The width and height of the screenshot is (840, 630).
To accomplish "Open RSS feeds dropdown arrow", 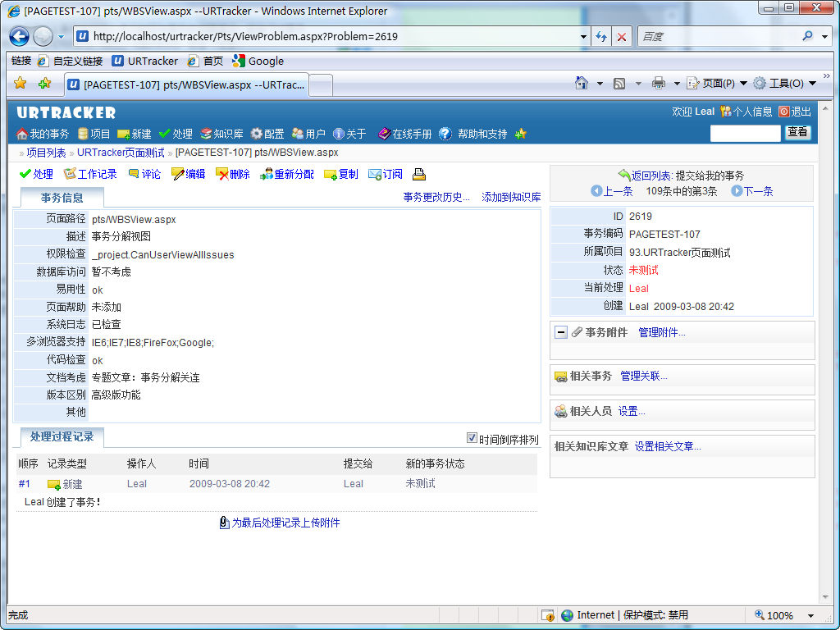I will 638,83.
